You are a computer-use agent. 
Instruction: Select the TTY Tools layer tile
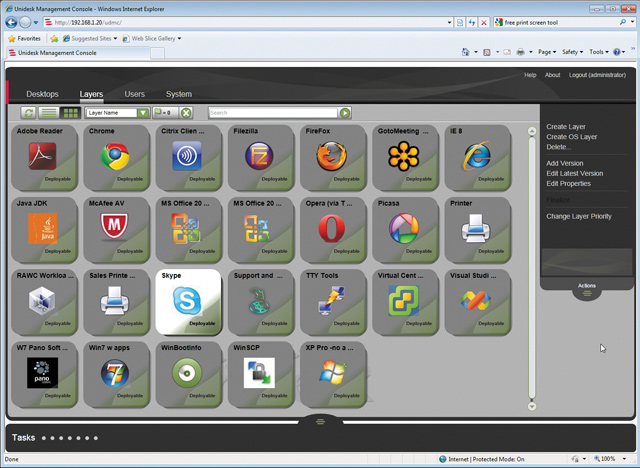(x=333, y=302)
